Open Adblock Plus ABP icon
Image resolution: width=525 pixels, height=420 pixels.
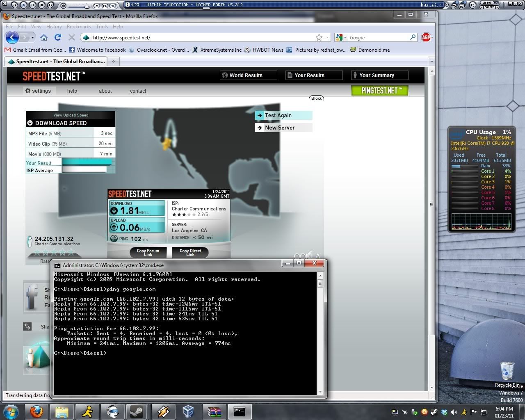pos(426,37)
